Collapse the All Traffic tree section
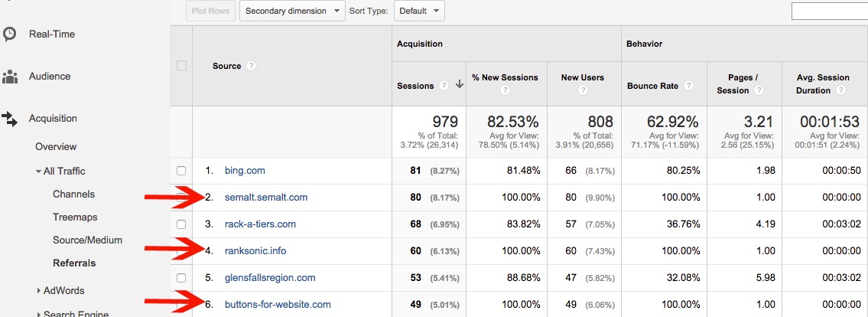 click(38, 172)
